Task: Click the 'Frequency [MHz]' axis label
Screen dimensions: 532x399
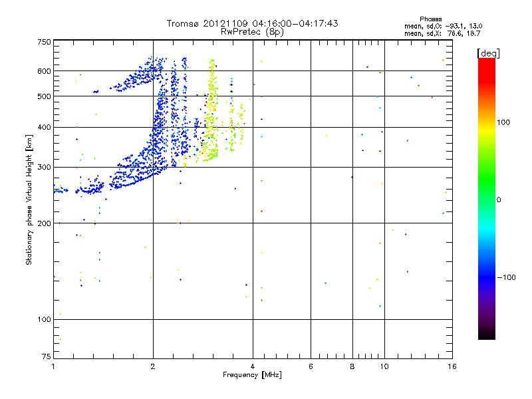Action: click(252, 375)
